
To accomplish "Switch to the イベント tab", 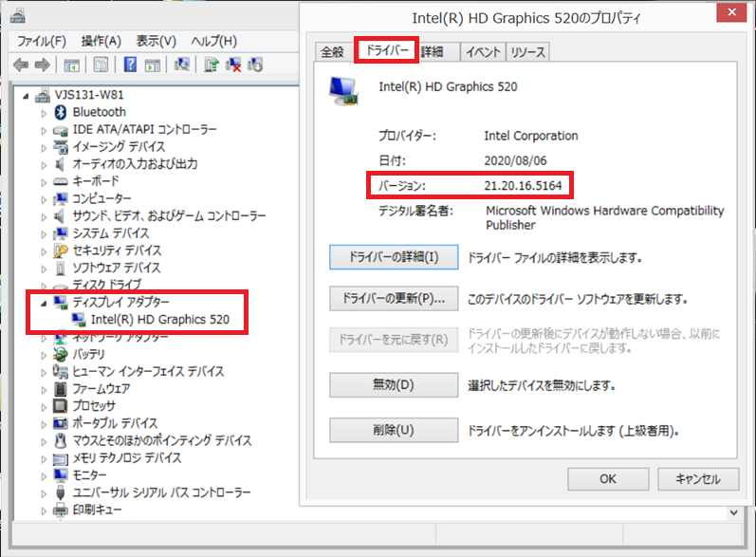I will 483,51.
